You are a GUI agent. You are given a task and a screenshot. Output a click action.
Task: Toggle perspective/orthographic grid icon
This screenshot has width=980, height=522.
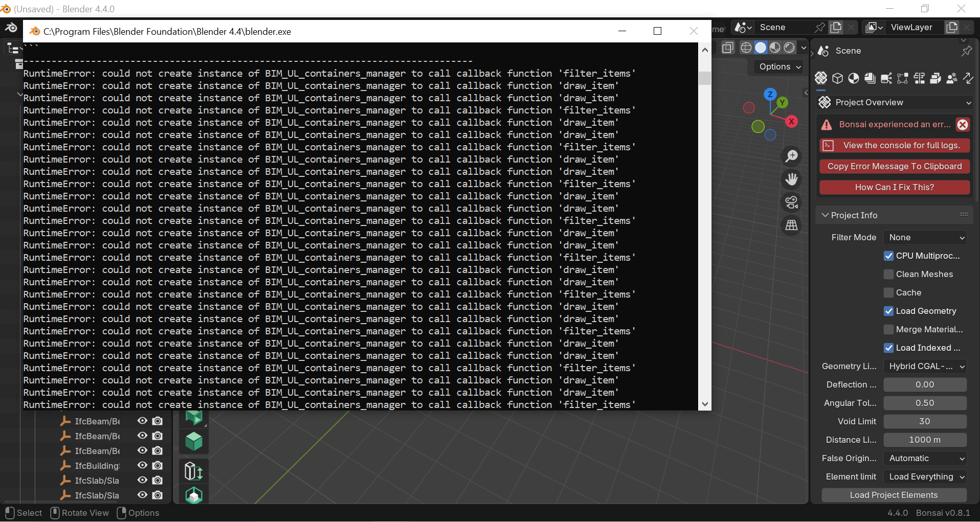(792, 225)
